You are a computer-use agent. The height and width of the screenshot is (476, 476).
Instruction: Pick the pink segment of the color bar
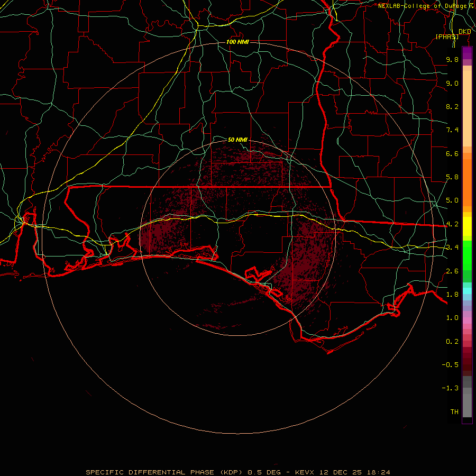click(x=467, y=321)
